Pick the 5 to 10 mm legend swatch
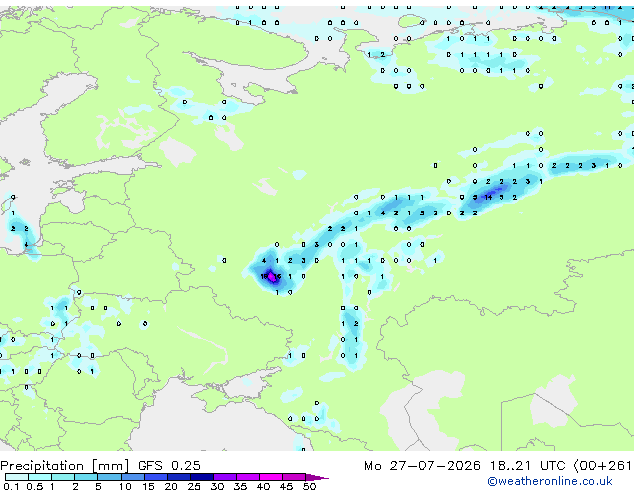634x490 pixels. pos(109,477)
